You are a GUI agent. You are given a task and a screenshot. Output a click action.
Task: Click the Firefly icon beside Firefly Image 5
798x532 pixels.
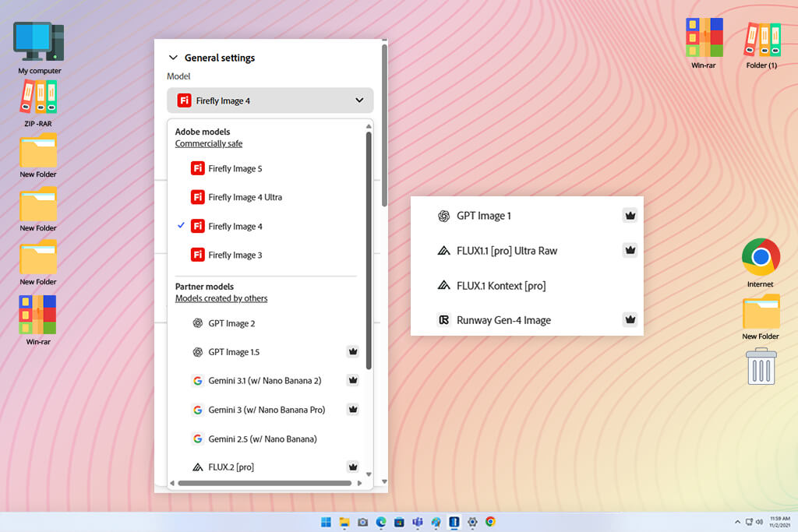click(x=198, y=168)
